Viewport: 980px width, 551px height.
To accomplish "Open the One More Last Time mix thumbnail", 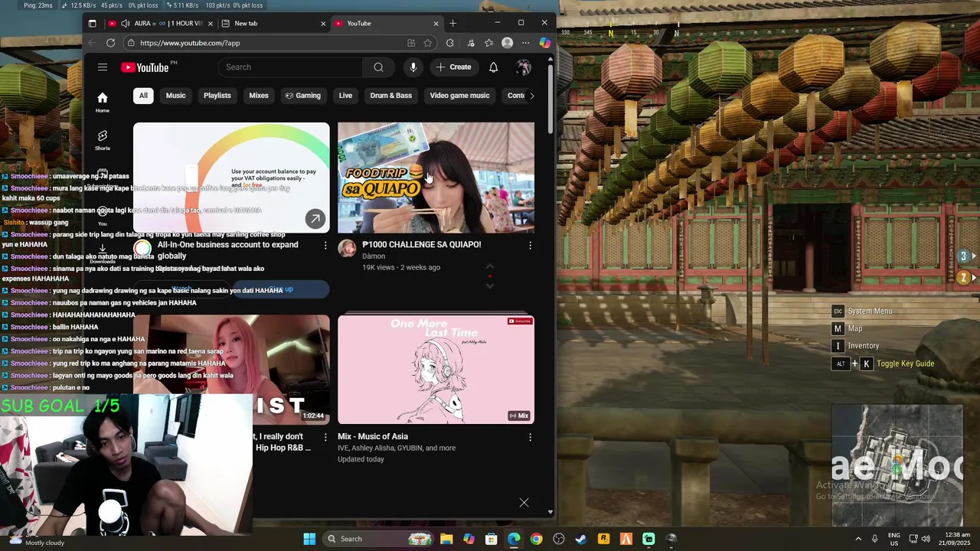I will [x=436, y=370].
